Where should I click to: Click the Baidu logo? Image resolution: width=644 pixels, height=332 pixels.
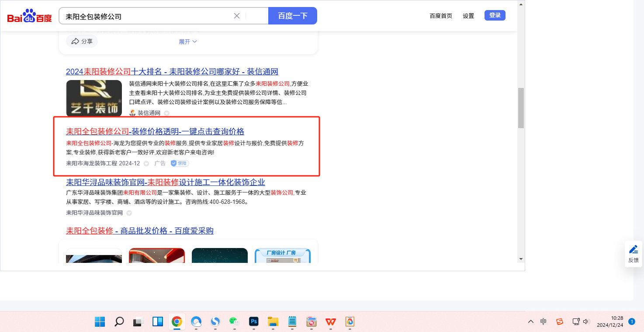click(x=29, y=16)
